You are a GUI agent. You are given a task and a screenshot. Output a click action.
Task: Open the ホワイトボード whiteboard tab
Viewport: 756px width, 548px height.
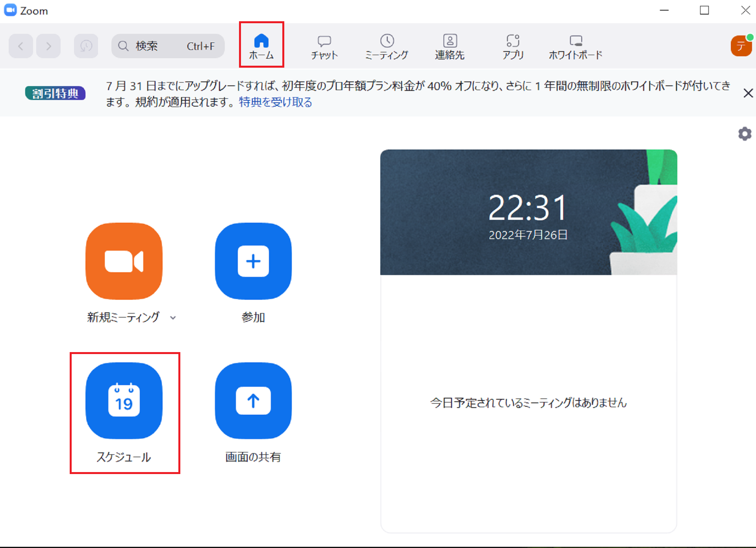575,47
